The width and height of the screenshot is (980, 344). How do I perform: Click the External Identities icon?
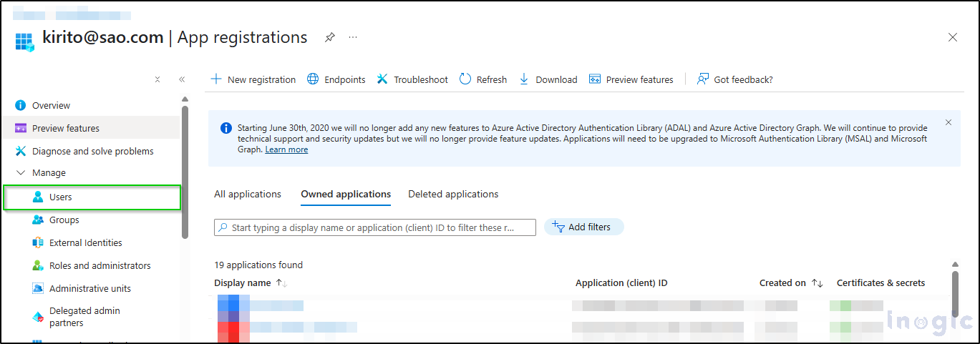tap(38, 242)
